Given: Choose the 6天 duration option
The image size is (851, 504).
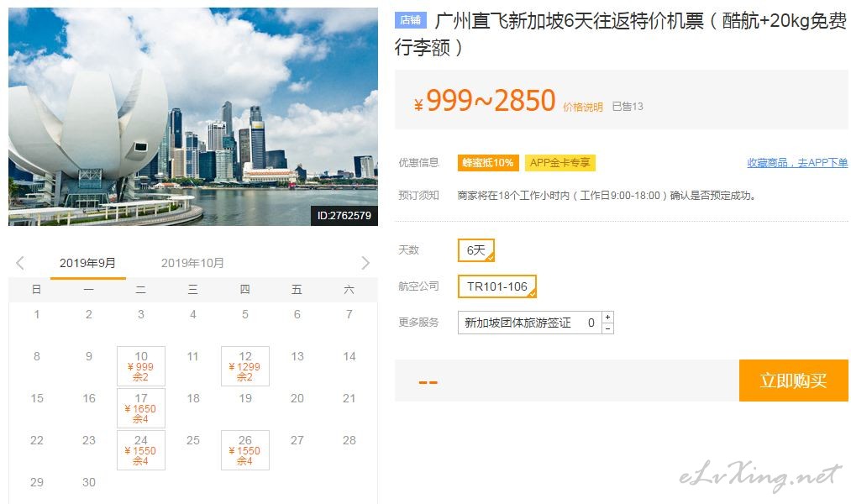Looking at the screenshot, I should [476, 250].
